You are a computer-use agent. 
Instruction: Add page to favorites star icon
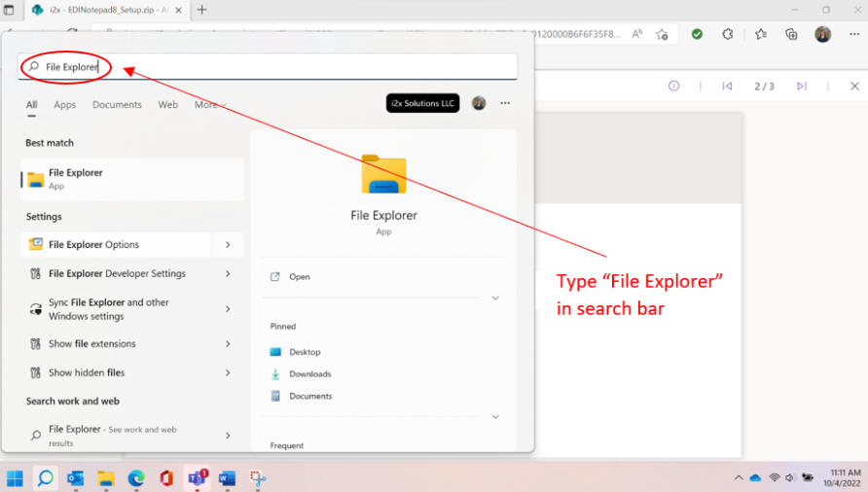(x=662, y=34)
